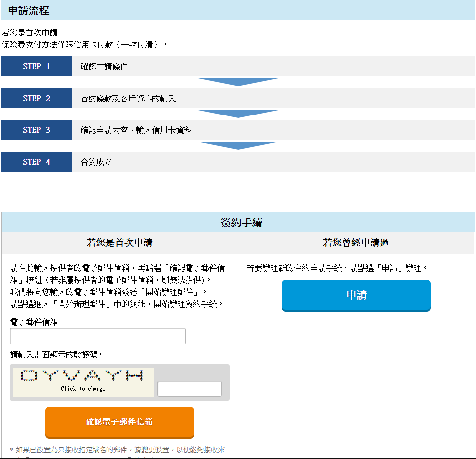Click the STEP 4 label box
This screenshot has width=476, height=459.
point(37,162)
